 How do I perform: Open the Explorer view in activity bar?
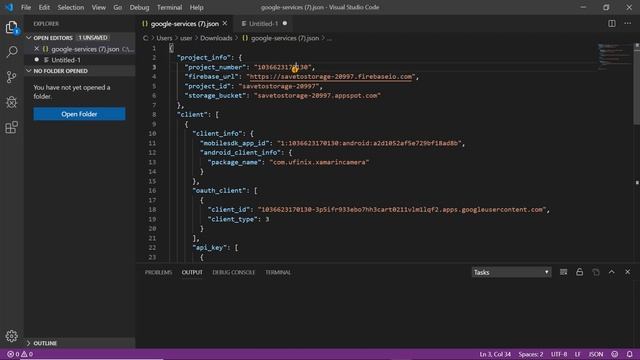tap(12, 27)
